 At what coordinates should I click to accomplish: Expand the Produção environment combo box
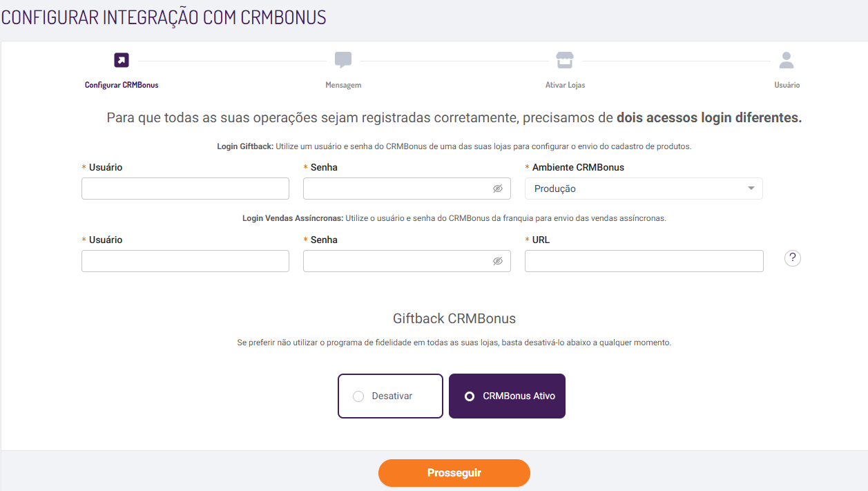(x=644, y=189)
